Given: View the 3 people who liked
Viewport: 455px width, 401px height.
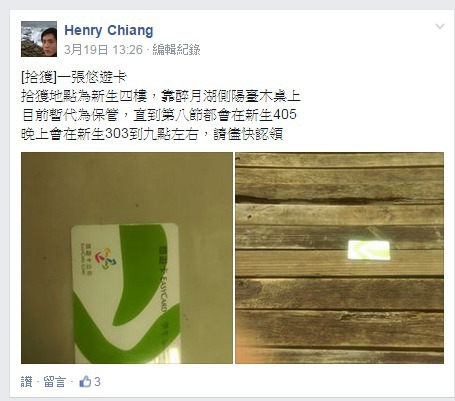Looking at the screenshot, I should tap(97, 382).
